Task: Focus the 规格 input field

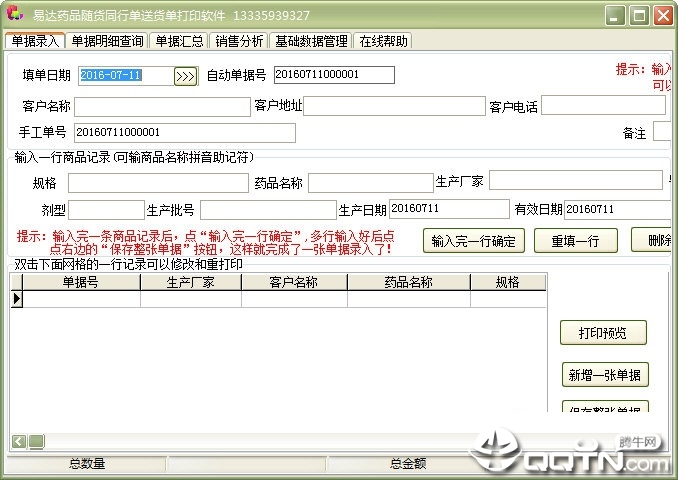Action: 158,183
